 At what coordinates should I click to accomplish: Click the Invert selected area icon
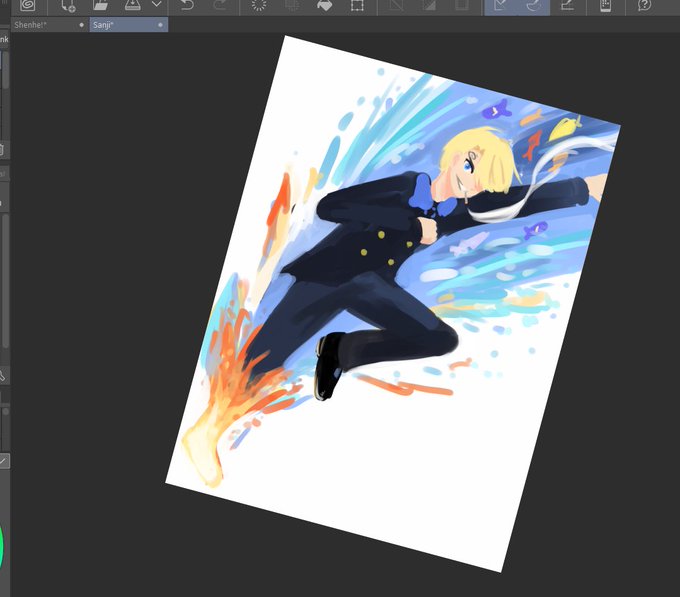(x=429, y=5)
